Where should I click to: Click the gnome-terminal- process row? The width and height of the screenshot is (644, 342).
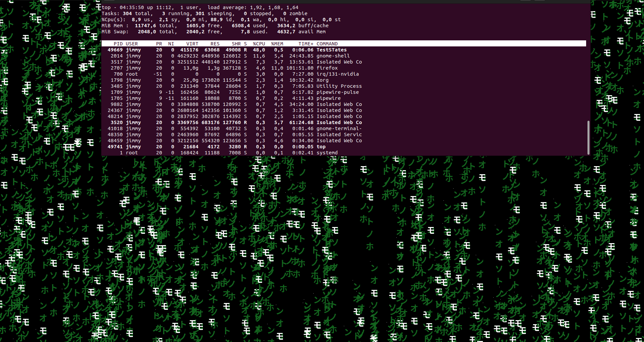click(344, 128)
